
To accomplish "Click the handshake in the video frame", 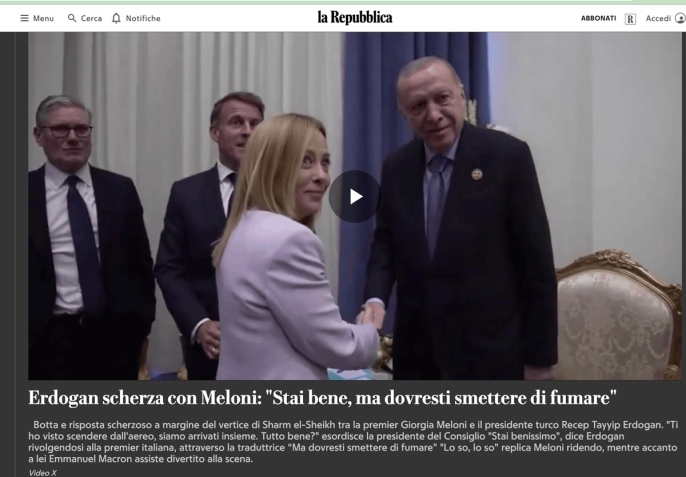I will pos(372,315).
